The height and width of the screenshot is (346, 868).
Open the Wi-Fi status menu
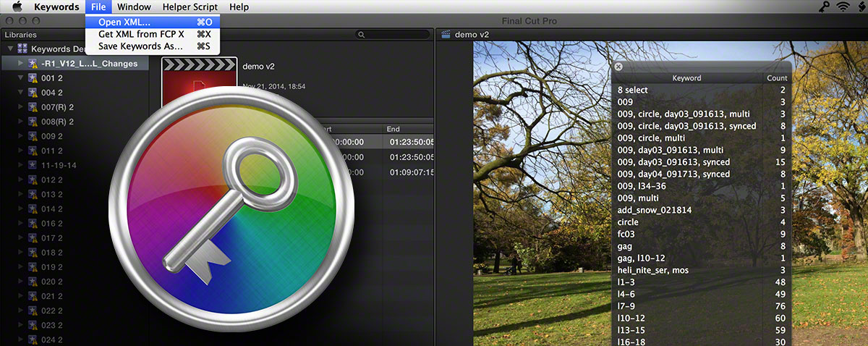843,7
